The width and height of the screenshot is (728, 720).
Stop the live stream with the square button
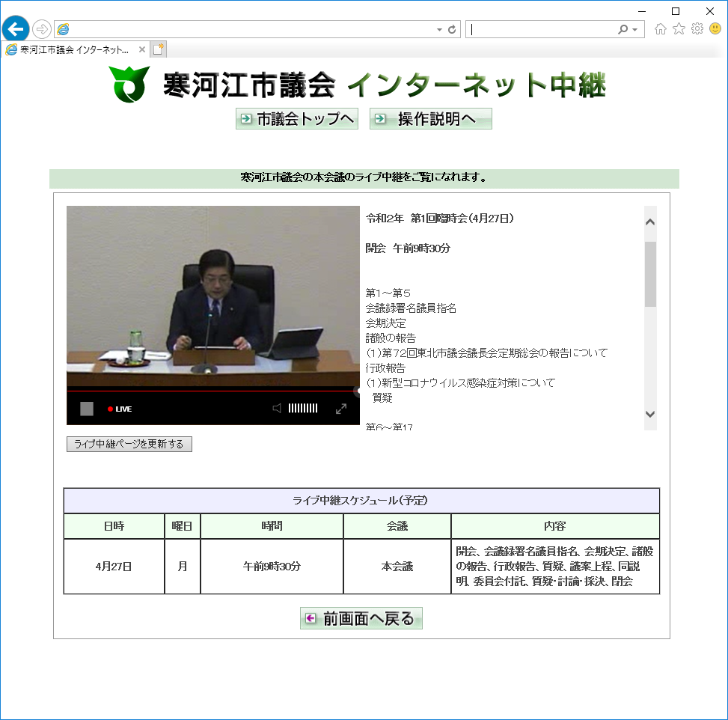point(87,409)
